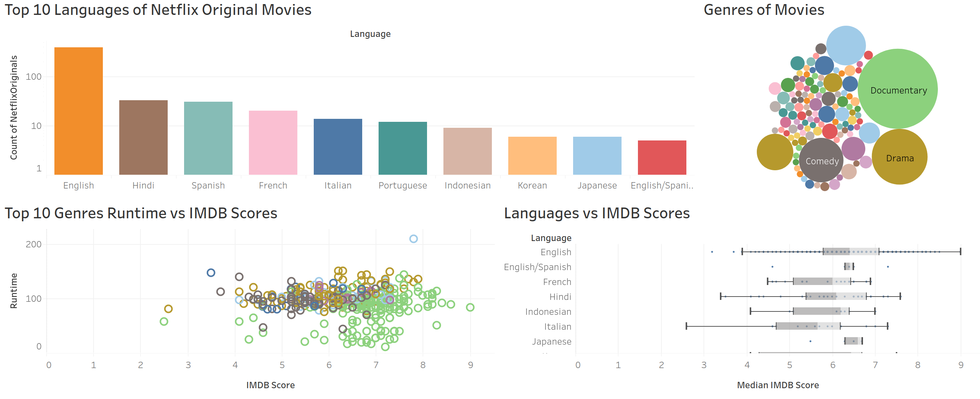Click the blue Italian bar
The width and height of the screenshot is (980, 399).
pos(338,146)
